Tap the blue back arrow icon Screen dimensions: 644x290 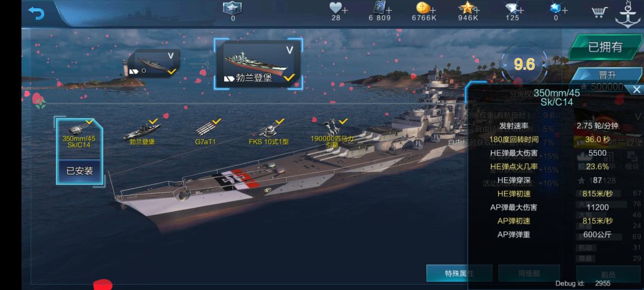pyautogui.click(x=36, y=13)
